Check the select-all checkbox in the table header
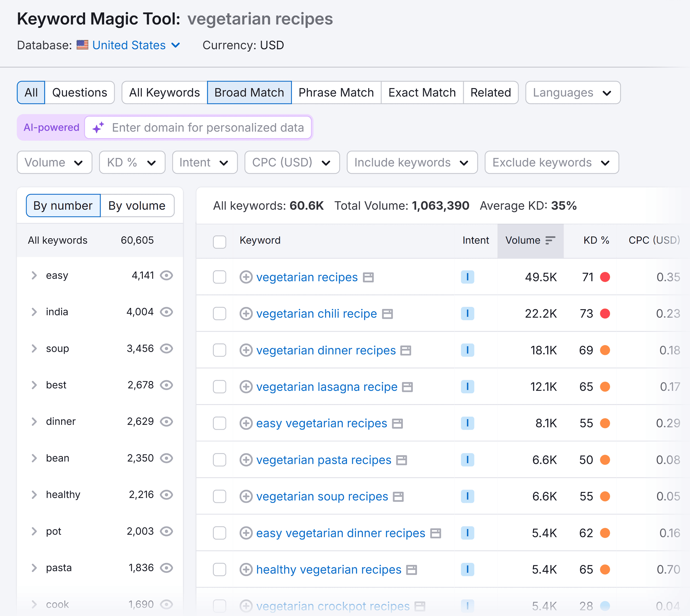 [x=219, y=242]
